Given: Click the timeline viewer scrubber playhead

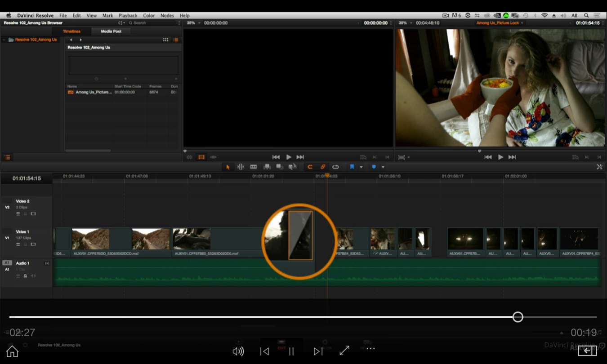Looking at the screenshot, I should click(x=479, y=151).
